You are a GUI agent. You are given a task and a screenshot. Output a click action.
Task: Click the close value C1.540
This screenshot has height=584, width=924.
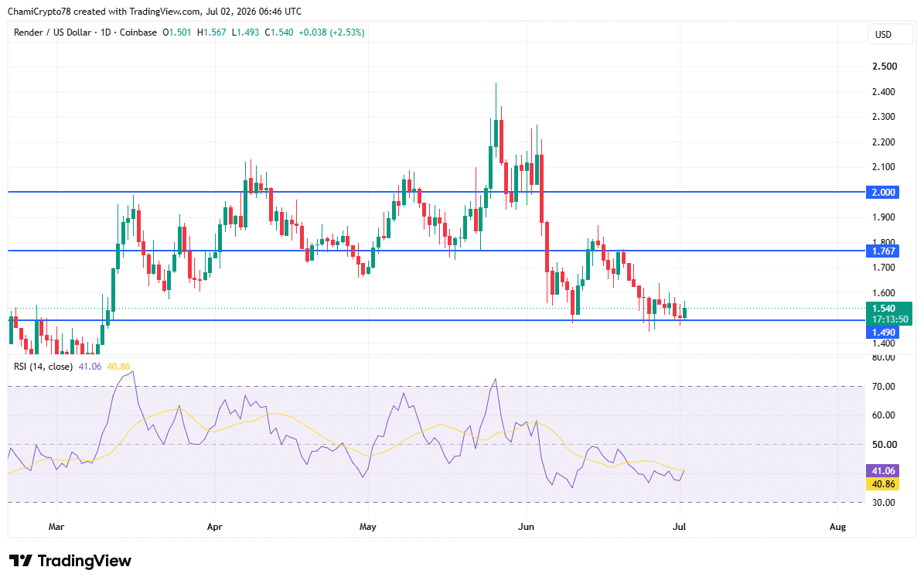tap(278, 32)
